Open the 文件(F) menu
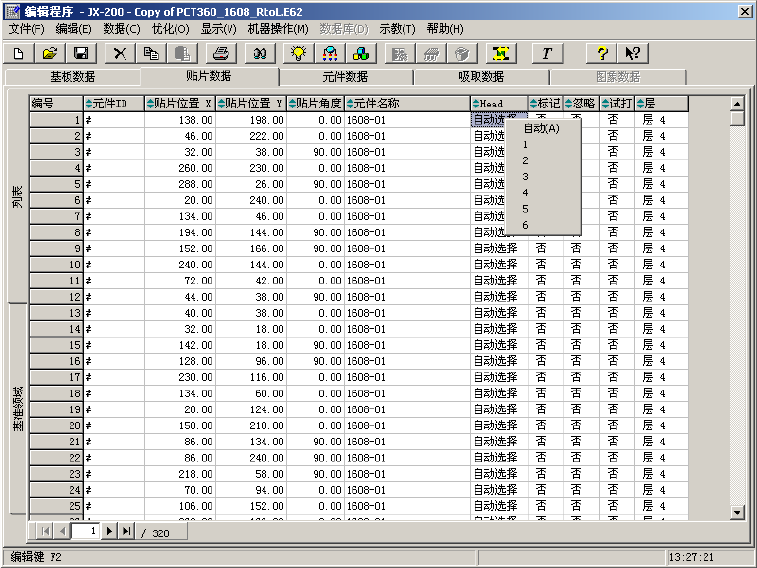 tap(27, 29)
